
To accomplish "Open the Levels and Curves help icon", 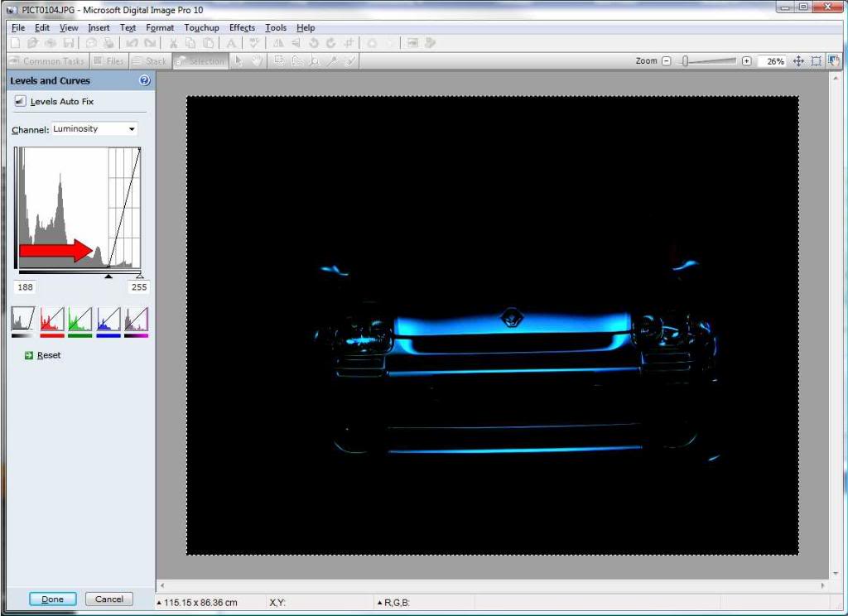I will coord(145,80).
